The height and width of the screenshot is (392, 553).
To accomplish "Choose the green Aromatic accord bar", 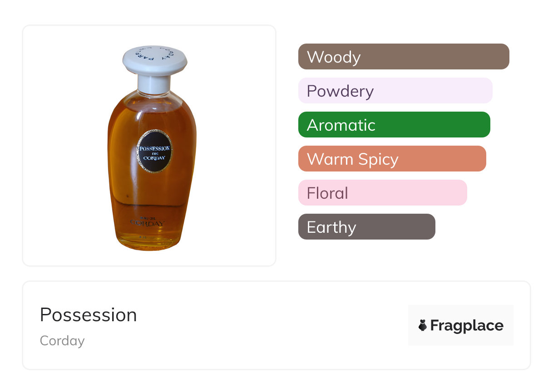I will (x=394, y=125).
